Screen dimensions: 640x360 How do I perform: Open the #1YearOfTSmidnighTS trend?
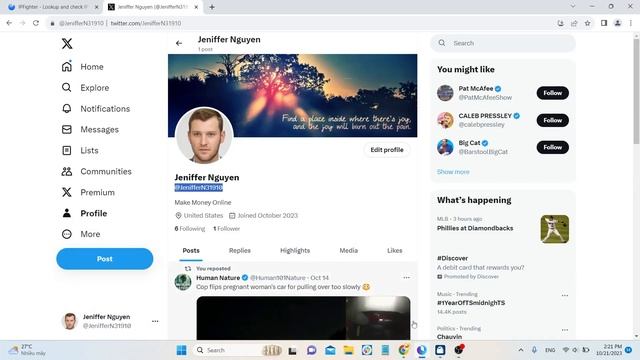pyautogui.click(x=471, y=303)
